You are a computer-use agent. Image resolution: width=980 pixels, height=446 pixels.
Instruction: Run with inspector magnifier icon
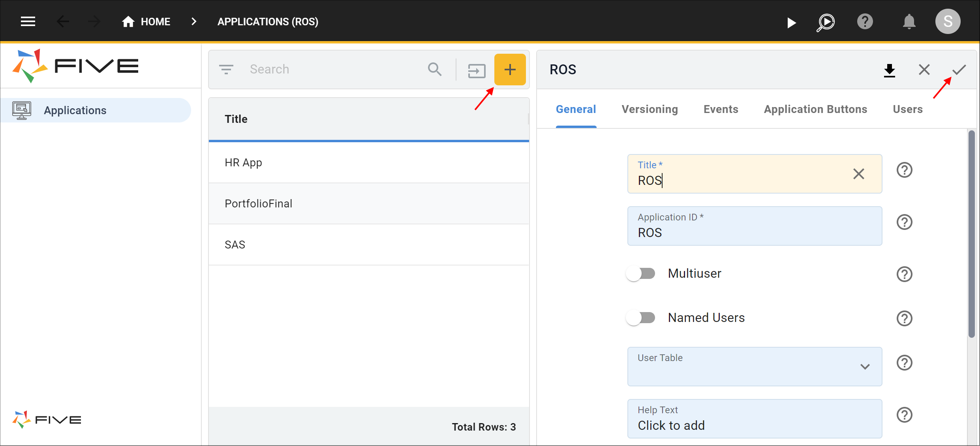point(826,22)
